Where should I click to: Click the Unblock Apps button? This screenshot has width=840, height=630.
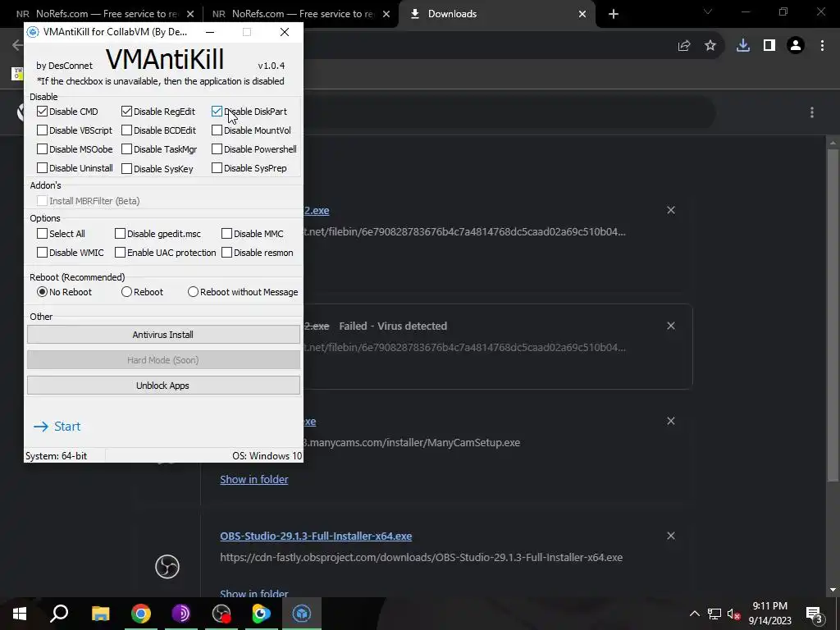coord(163,386)
